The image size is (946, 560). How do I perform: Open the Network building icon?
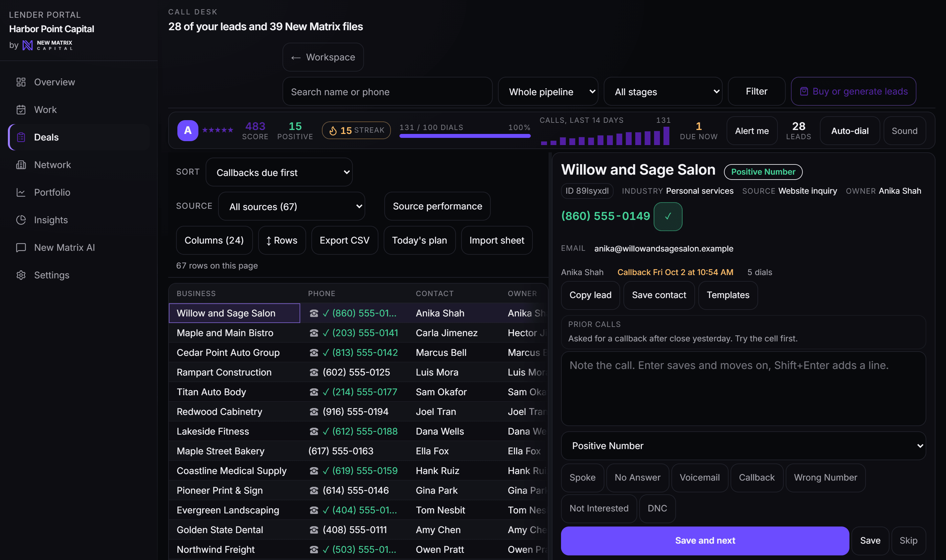21,164
